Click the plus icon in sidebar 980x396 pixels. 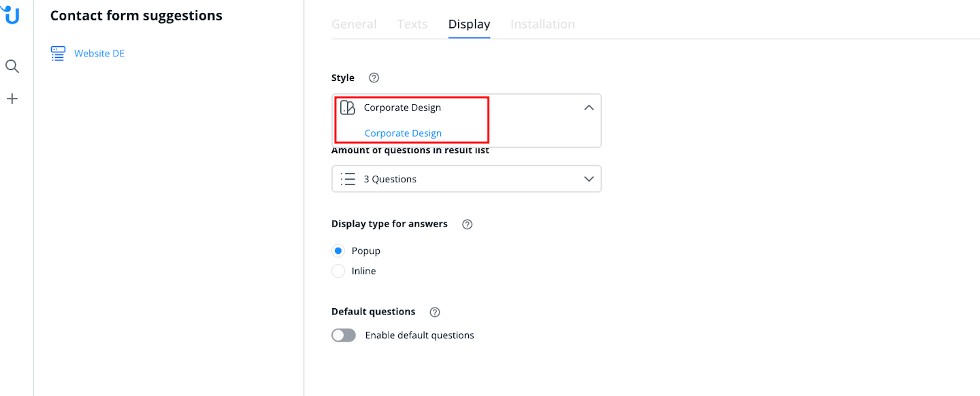12,99
